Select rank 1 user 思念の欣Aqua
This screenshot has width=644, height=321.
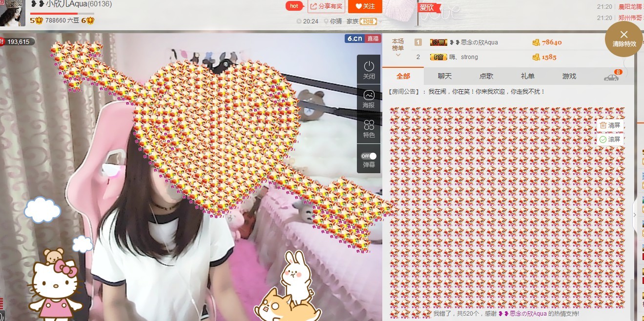point(474,42)
